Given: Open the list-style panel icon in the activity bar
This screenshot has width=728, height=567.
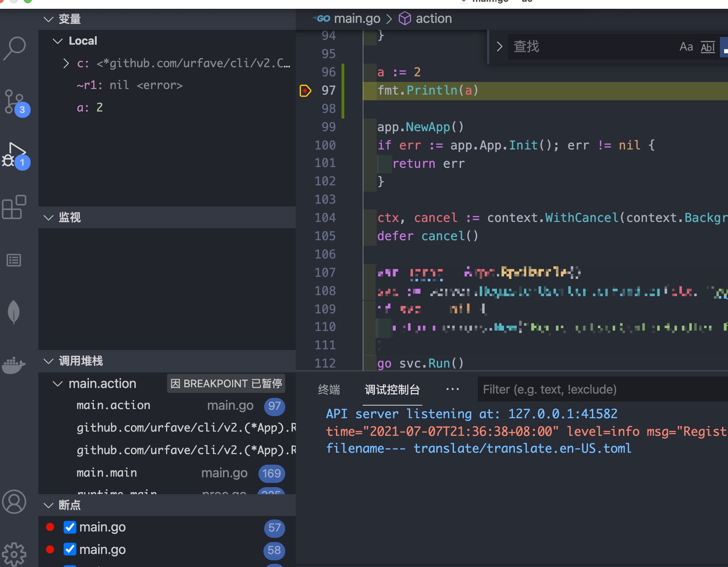Looking at the screenshot, I should (x=14, y=260).
